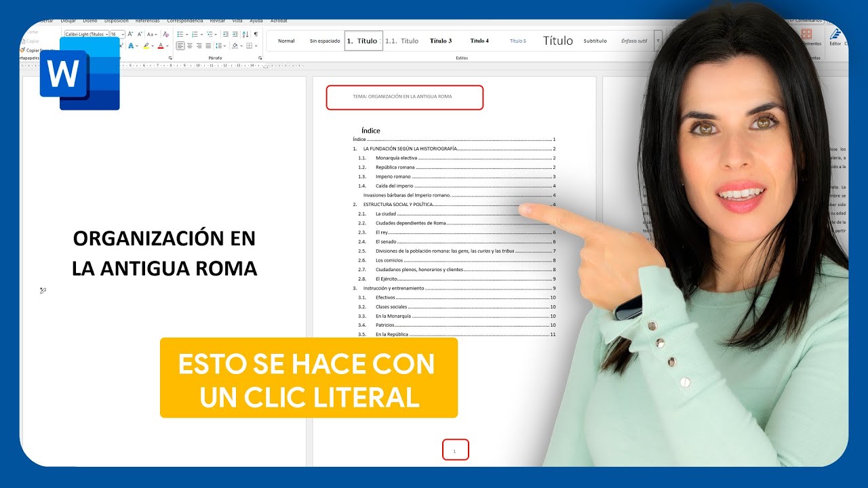868x488 pixels.
Task: Click the line spacing icon
Action: [218, 45]
